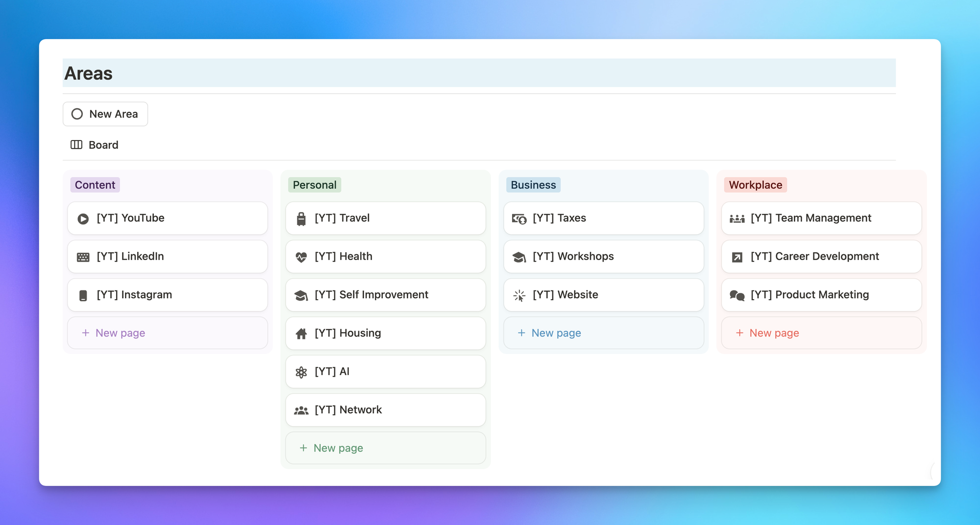Click the people icon on Network card
The image size is (980, 525).
tap(301, 410)
